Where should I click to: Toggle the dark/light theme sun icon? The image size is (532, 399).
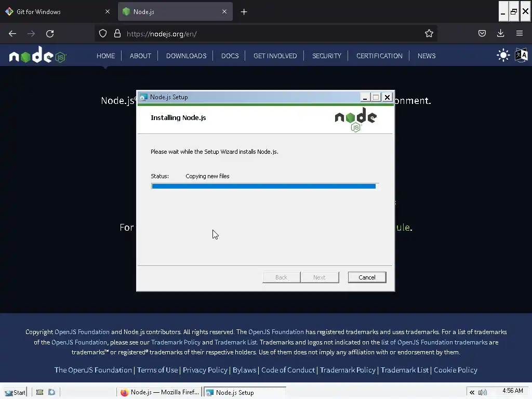click(x=503, y=55)
